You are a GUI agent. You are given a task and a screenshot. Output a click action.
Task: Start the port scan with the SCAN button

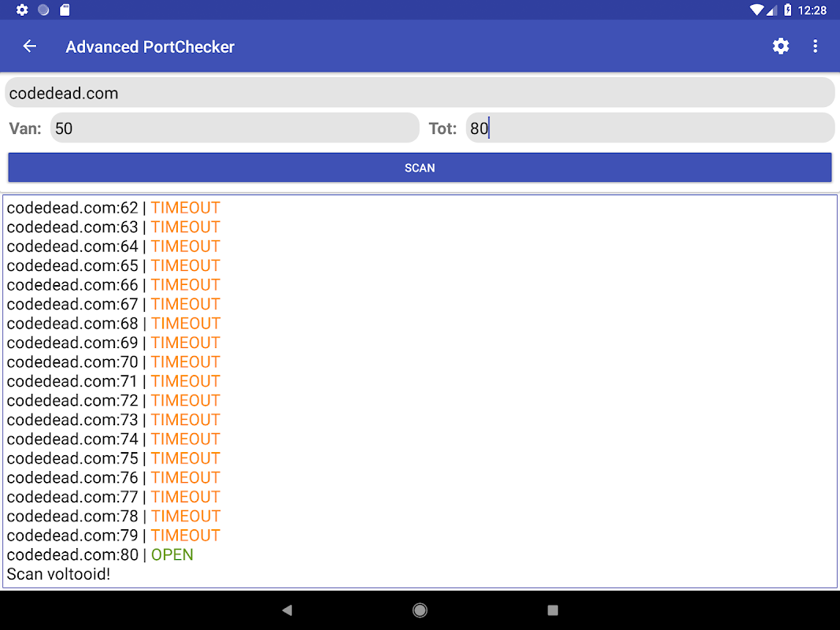(x=420, y=168)
